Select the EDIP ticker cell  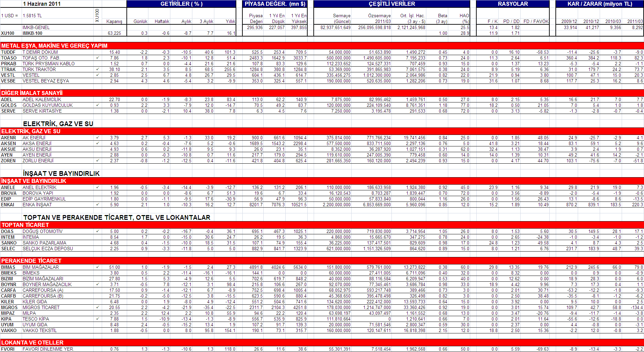[x=6, y=199]
